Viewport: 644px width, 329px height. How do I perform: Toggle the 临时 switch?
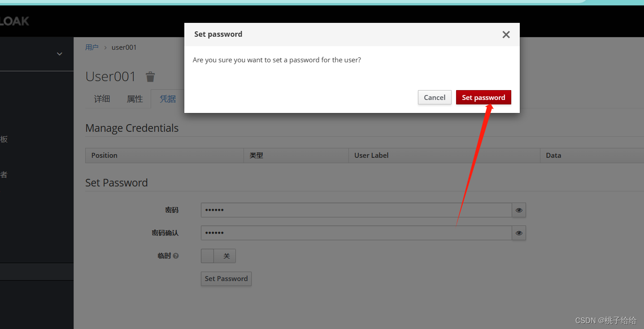click(x=218, y=256)
